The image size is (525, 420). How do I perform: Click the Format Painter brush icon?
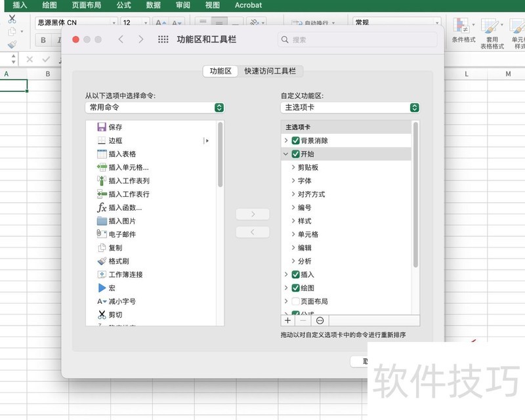click(102, 261)
